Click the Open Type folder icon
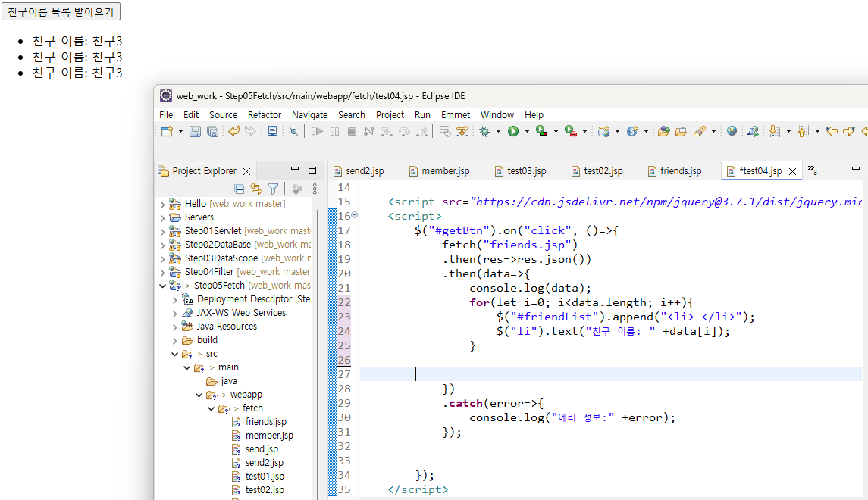Viewport: 868px width, 500px height. (663, 131)
